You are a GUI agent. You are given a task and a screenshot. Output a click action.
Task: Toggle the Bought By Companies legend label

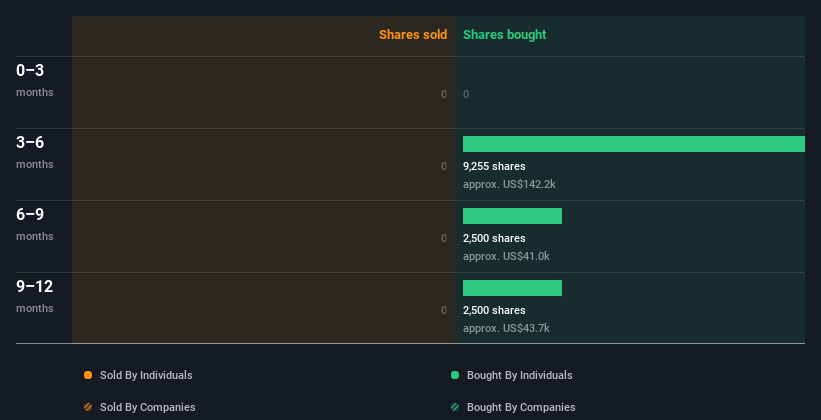[x=521, y=407]
